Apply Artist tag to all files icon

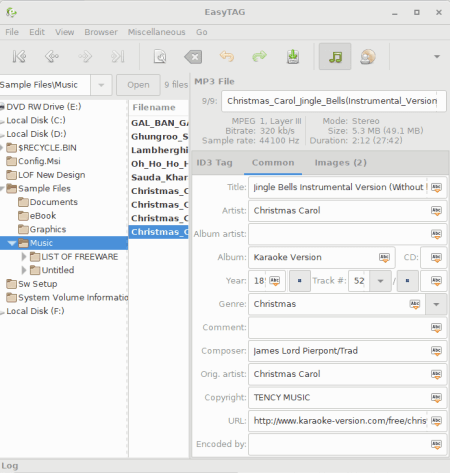coord(436,211)
